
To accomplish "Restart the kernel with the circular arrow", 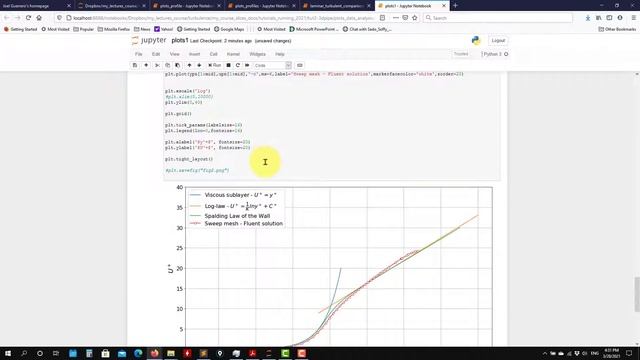I will (238, 65).
